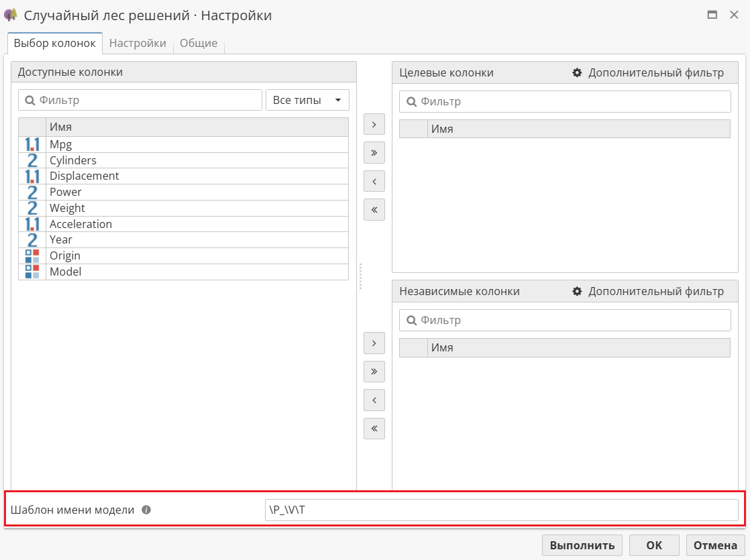Click 'Дополнительный фильтр' in independent columns header
Image resolution: width=750 pixels, height=560 pixels.
point(656,291)
